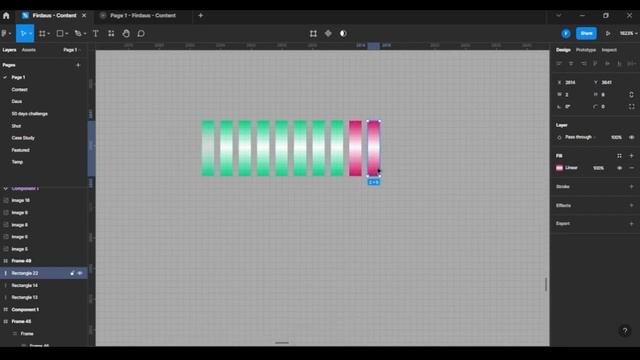Select the Comment tool
Screen dimensions: 640x360
coord(141,33)
